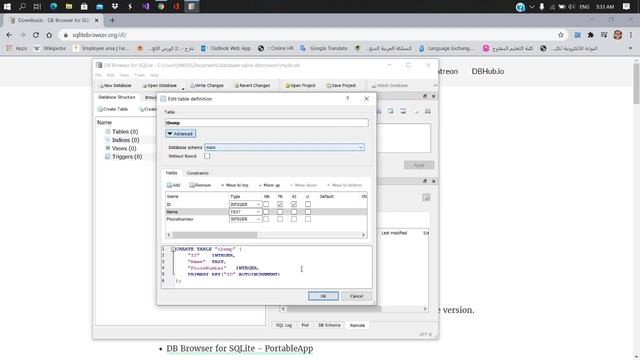Open type dropdown for ID field
Screen dimensions: 640x360
tap(245, 204)
